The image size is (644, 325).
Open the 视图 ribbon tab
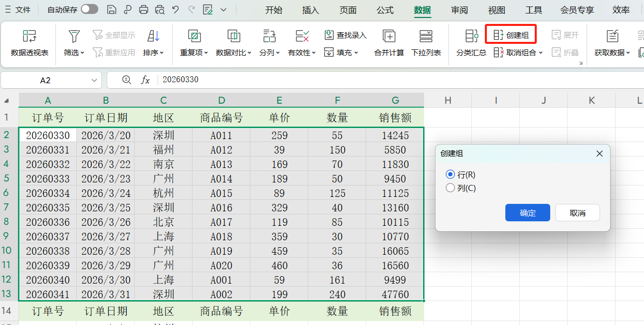pyautogui.click(x=496, y=9)
